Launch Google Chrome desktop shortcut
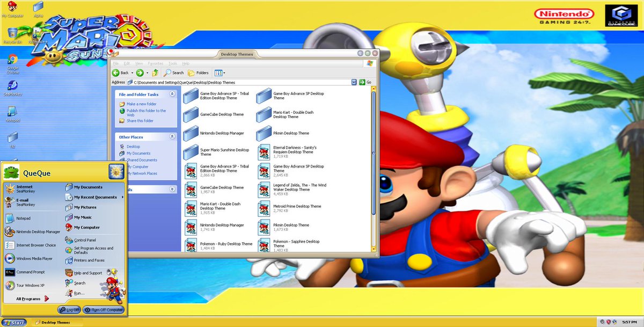This screenshot has height=327, width=644. pyautogui.click(x=12, y=64)
